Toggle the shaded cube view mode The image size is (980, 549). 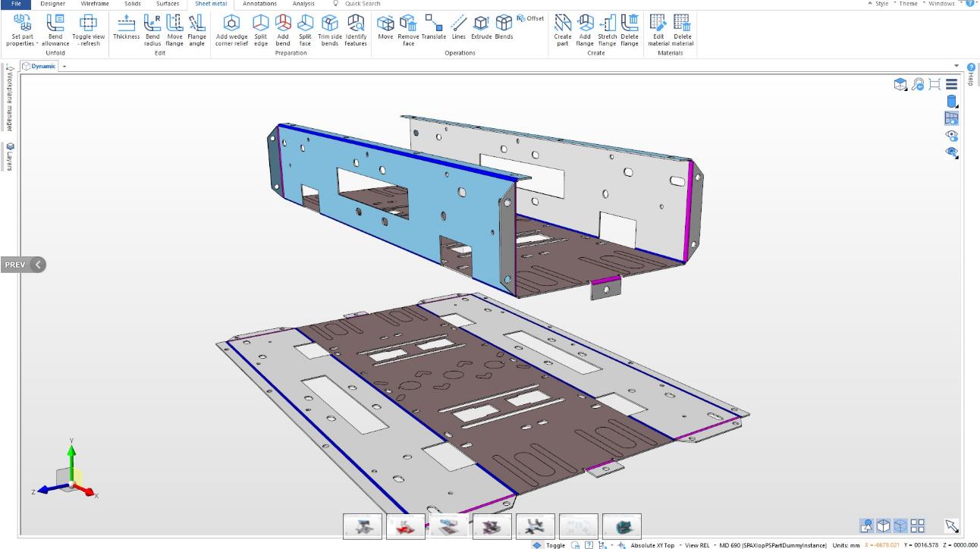point(900,525)
